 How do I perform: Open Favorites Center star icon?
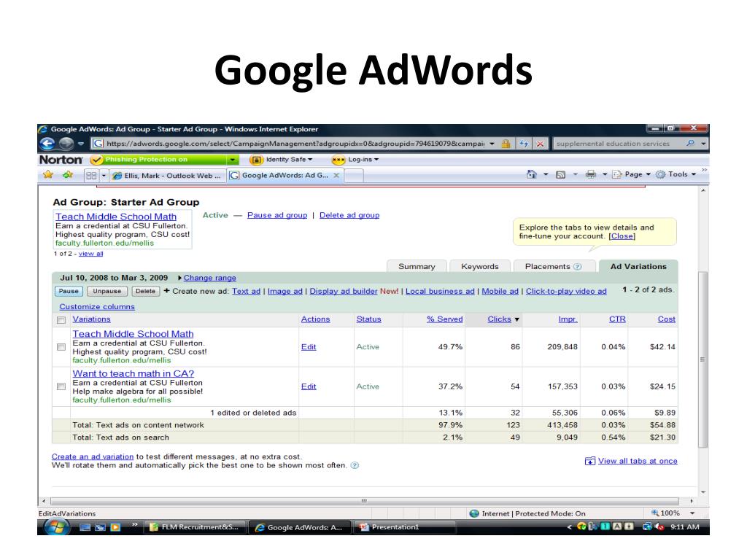(x=47, y=175)
